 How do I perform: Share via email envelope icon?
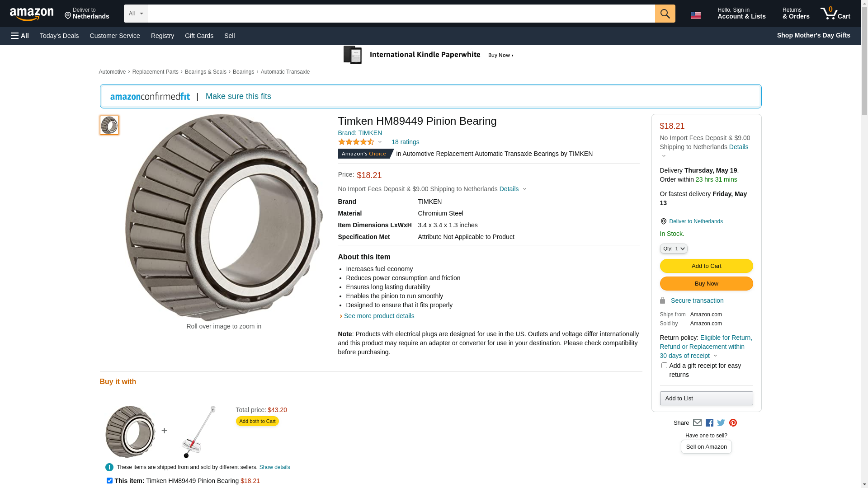[x=697, y=423]
